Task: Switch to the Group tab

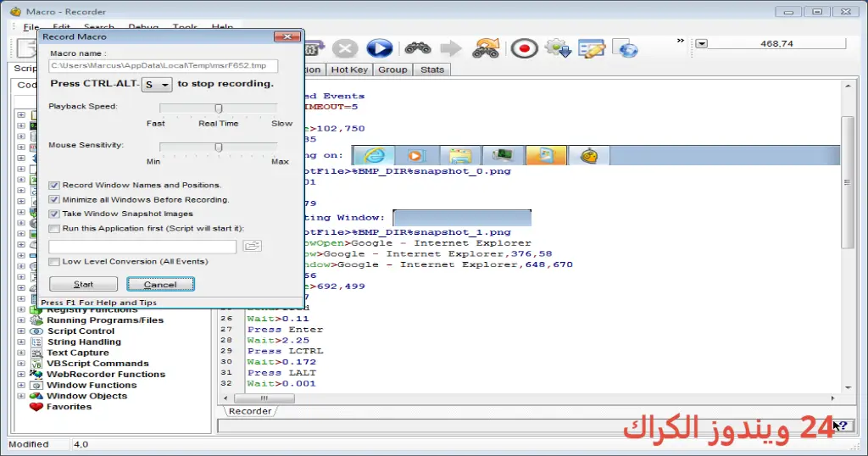Action: (x=392, y=70)
